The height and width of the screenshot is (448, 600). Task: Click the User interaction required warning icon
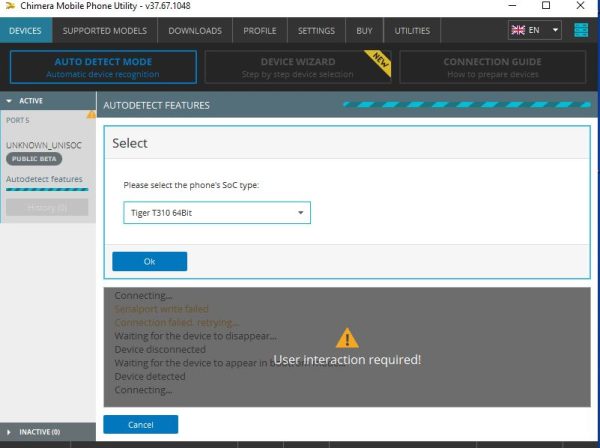tap(347, 338)
